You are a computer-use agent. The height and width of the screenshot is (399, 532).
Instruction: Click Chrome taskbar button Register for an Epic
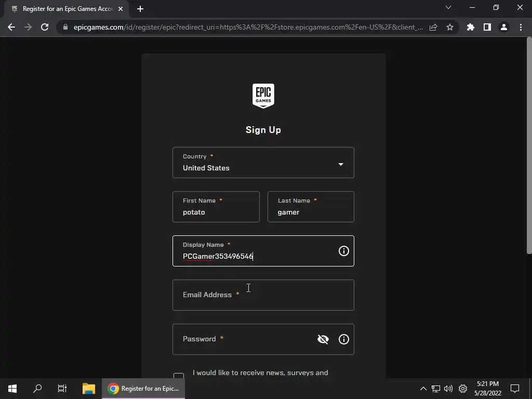pyautogui.click(x=143, y=389)
